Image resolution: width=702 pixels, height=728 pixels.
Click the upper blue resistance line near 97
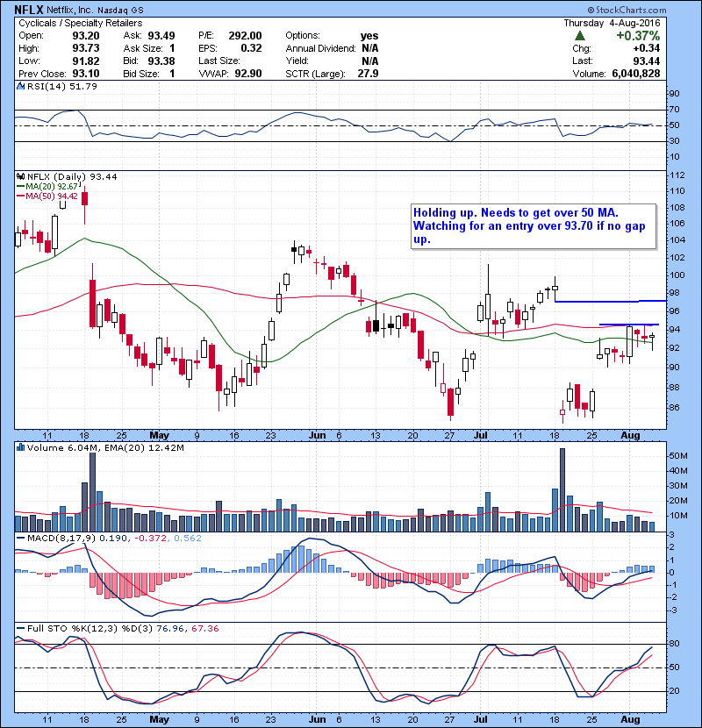click(x=611, y=302)
